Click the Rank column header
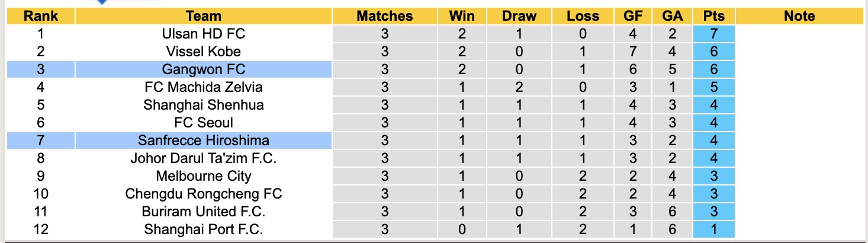The height and width of the screenshot is (243, 868). tap(40, 17)
